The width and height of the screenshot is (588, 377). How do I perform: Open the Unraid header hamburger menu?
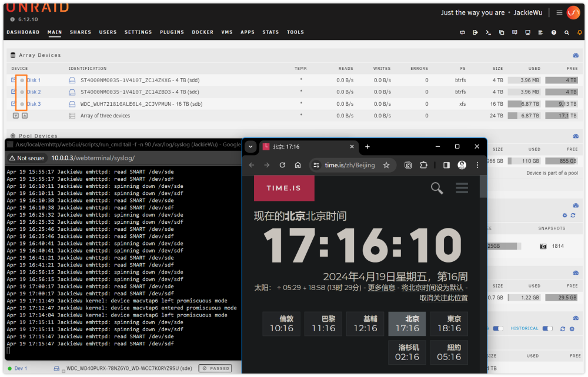tap(559, 13)
